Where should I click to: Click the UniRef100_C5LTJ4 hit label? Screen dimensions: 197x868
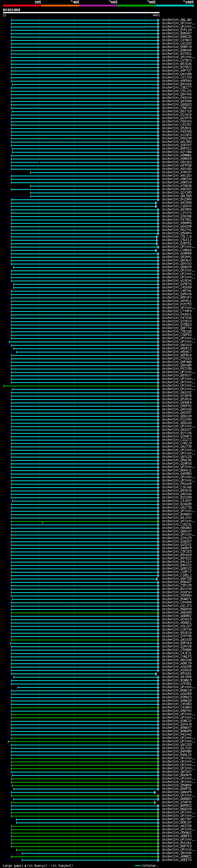(177, 236)
